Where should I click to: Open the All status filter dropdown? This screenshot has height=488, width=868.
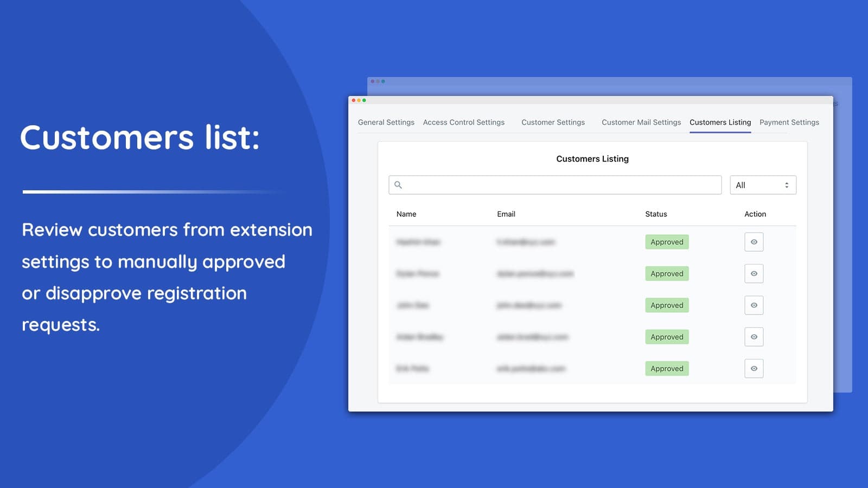pos(762,185)
